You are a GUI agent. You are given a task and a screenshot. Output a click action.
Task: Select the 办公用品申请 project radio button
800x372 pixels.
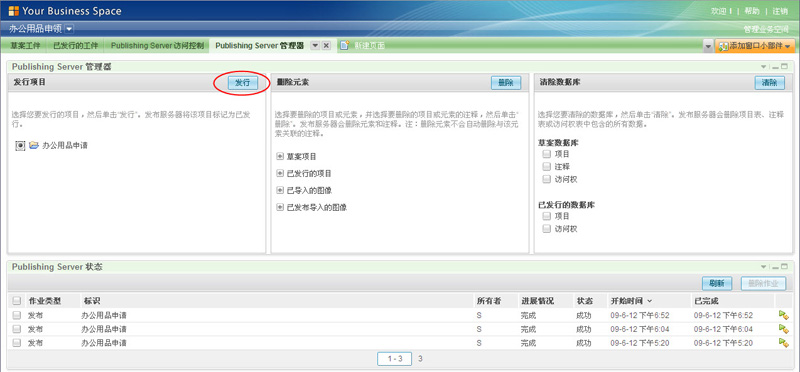(20, 145)
